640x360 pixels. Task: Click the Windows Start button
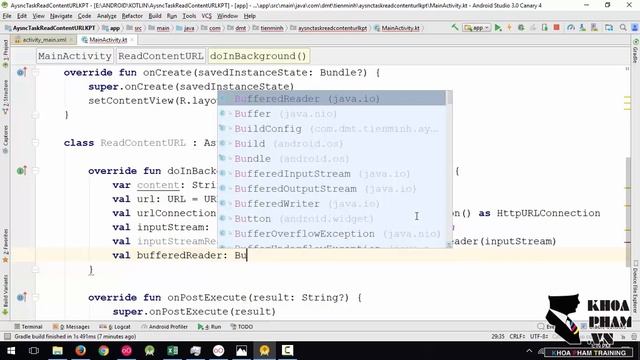(11, 351)
